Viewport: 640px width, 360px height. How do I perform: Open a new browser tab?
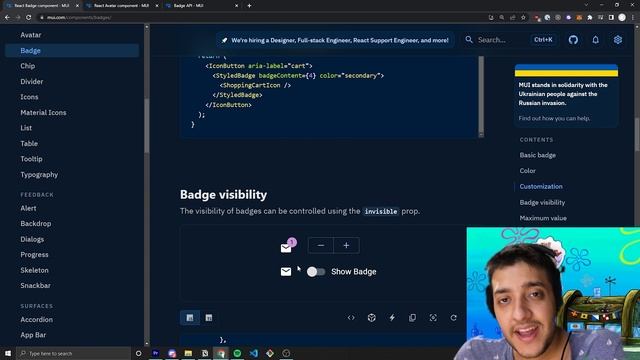point(249,6)
